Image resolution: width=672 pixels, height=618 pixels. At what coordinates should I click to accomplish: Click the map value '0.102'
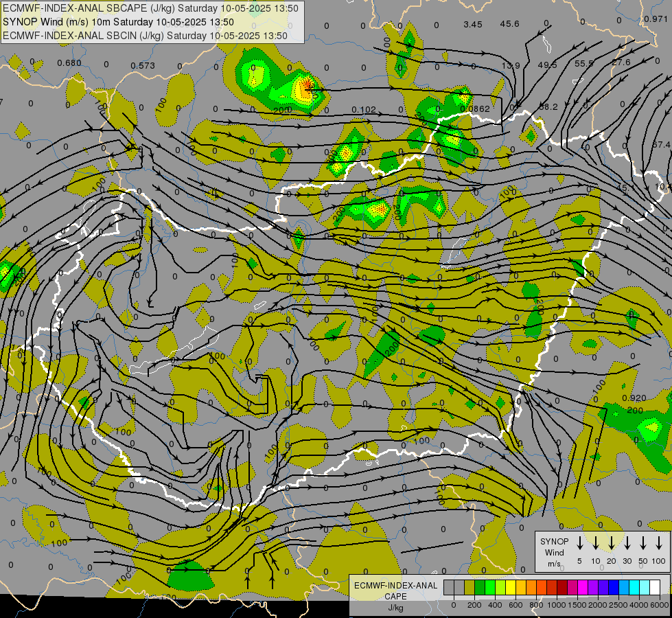pyautogui.click(x=364, y=110)
